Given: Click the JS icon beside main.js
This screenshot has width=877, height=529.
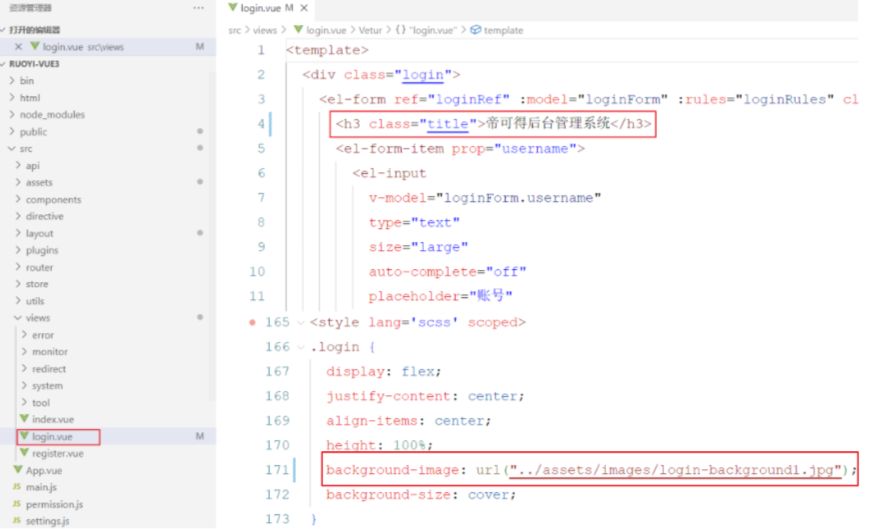Looking at the screenshot, I should (17, 487).
